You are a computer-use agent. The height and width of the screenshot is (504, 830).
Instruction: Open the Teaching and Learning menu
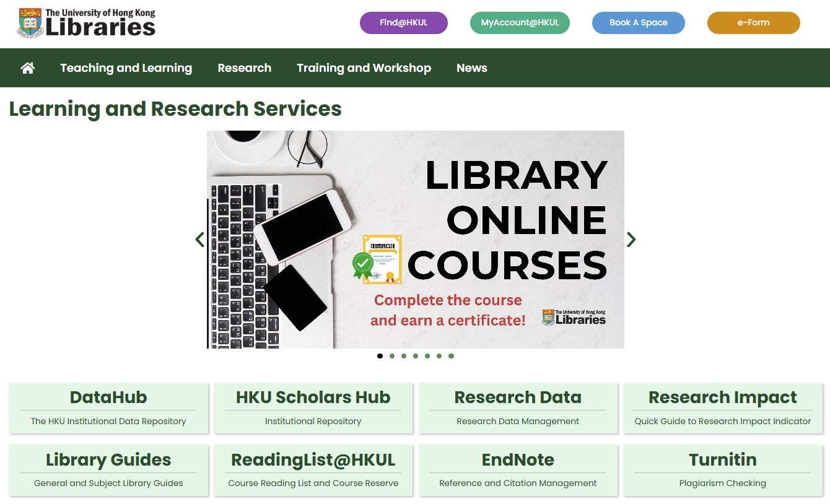coord(126,67)
